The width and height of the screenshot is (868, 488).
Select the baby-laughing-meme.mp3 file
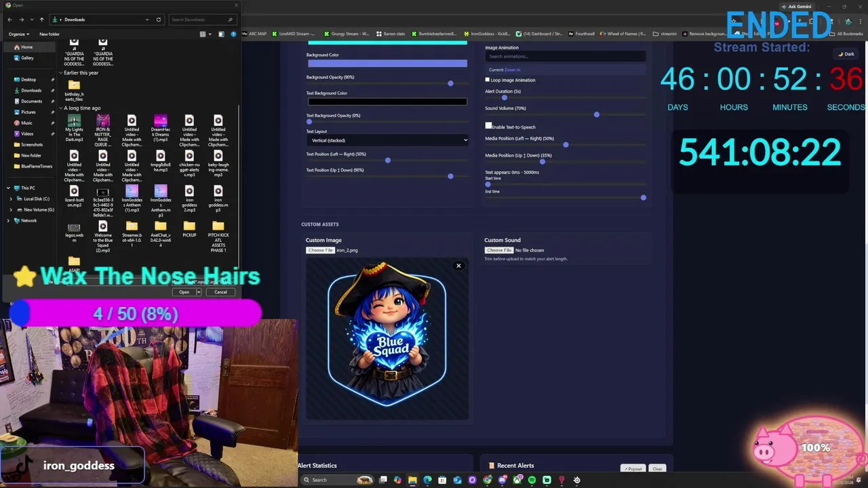(x=218, y=164)
